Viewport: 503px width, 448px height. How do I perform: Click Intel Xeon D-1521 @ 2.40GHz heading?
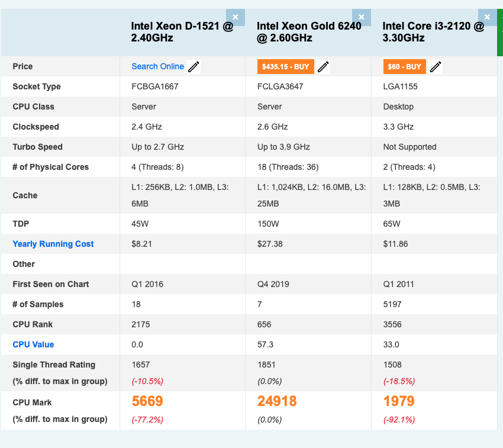182,32
